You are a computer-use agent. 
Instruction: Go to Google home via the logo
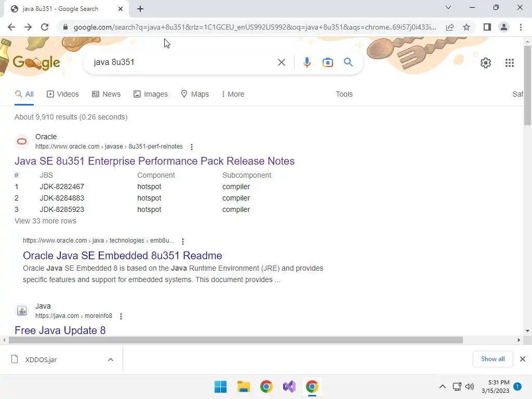point(36,62)
